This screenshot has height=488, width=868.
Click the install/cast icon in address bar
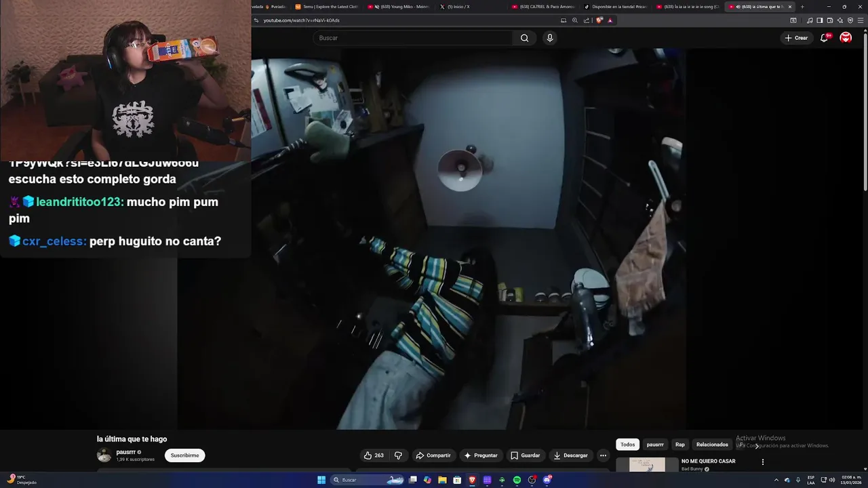(x=563, y=20)
